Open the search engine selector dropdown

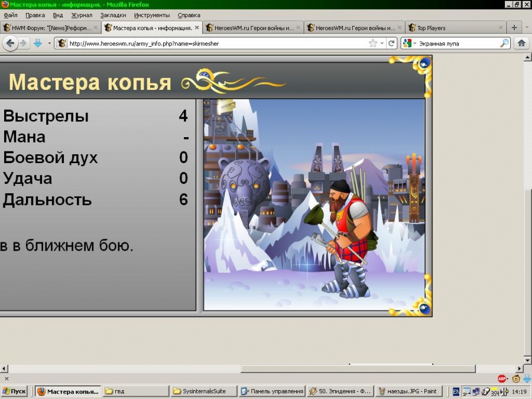coord(414,43)
